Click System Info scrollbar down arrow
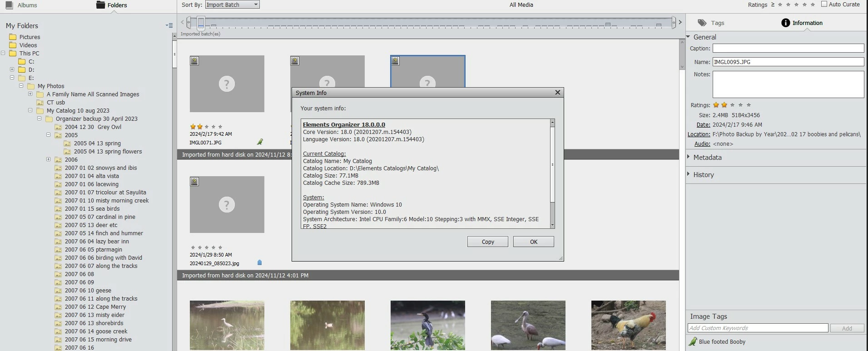Viewport: 868px width, 351px height. 552,225
